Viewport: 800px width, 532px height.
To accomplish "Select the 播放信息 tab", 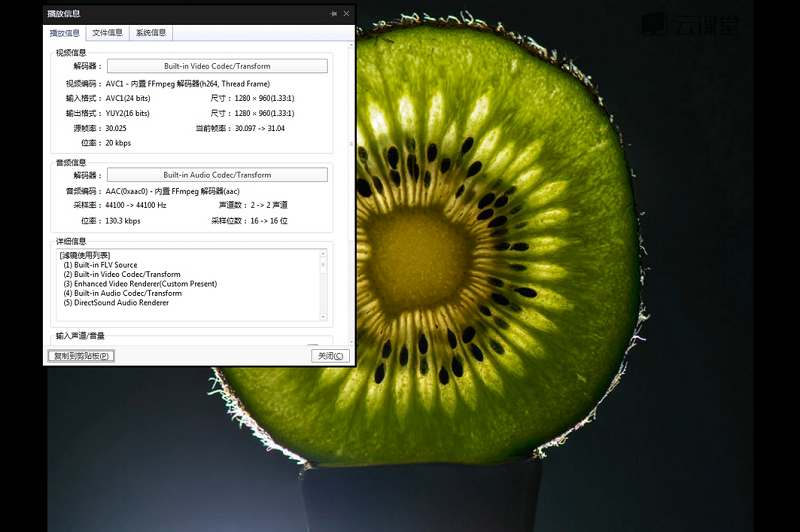I will (65, 33).
